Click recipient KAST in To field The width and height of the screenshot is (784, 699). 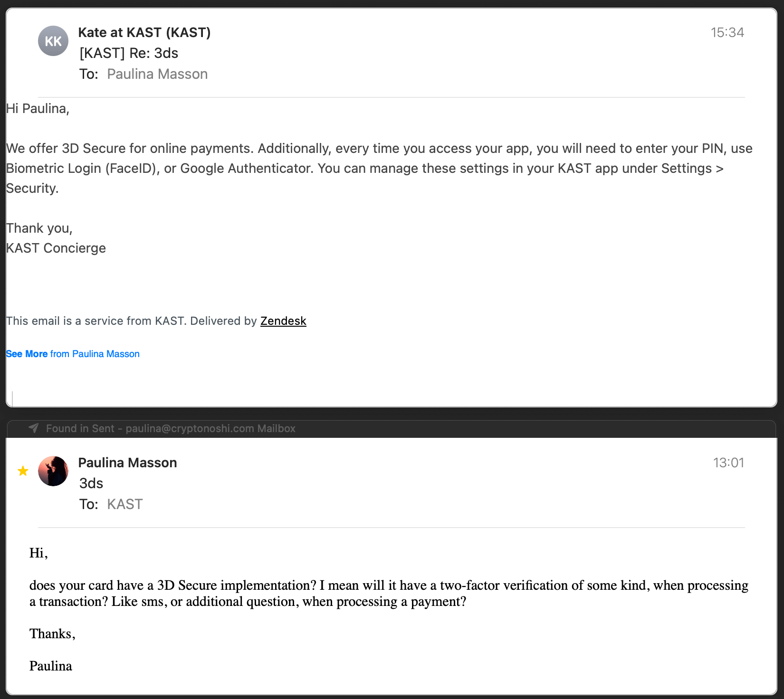(x=125, y=504)
